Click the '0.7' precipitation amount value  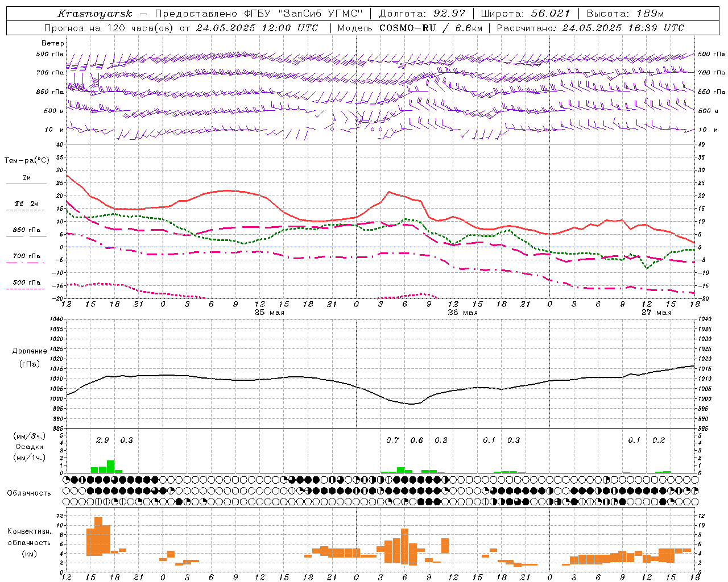point(392,440)
